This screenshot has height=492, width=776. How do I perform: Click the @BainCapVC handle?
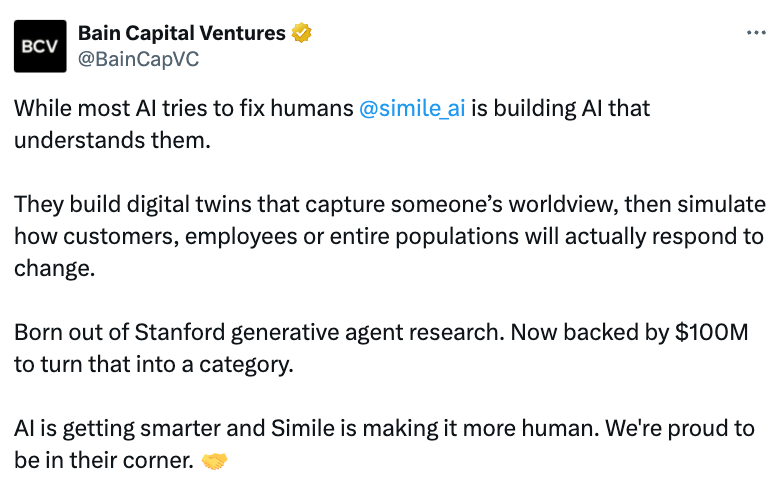click(138, 59)
